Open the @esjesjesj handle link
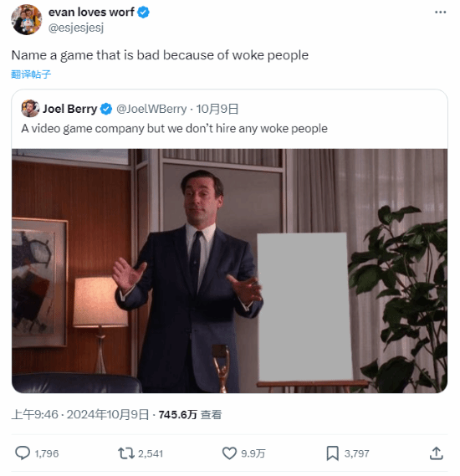This screenshot has height=476, width=460. click(76, 28)
